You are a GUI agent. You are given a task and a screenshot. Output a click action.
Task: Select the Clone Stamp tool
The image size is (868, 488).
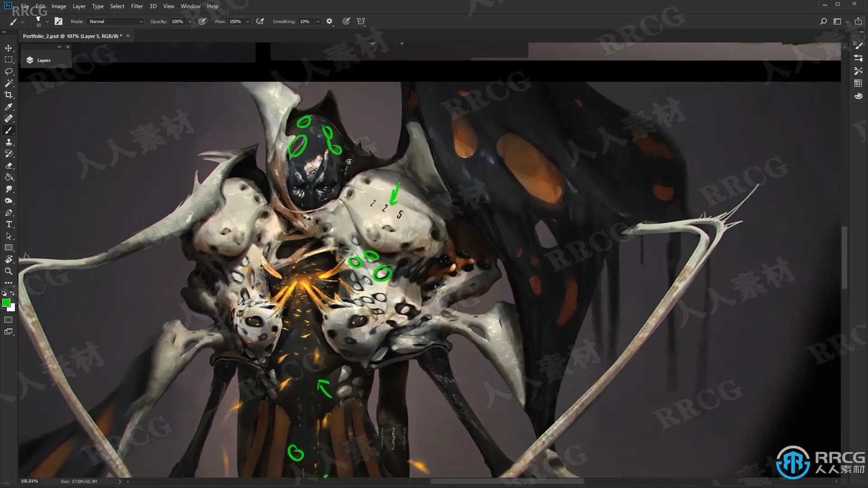point(9,142)
